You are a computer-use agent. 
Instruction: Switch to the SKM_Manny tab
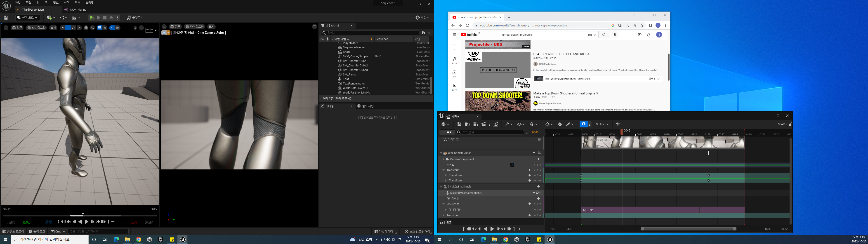click(78, 10)
